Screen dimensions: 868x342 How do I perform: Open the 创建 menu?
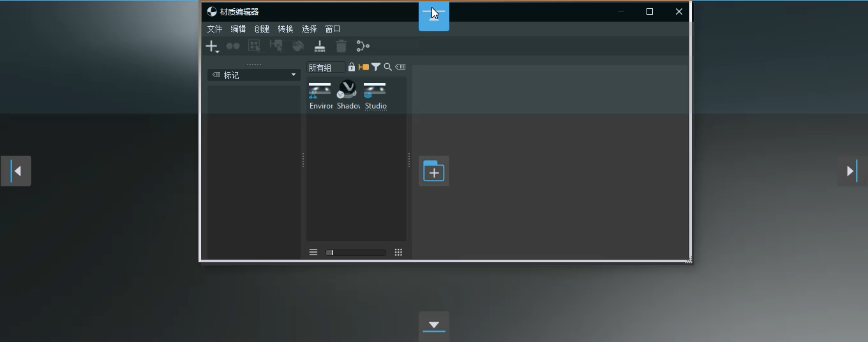pyautogui.click(x=262, y=29)
